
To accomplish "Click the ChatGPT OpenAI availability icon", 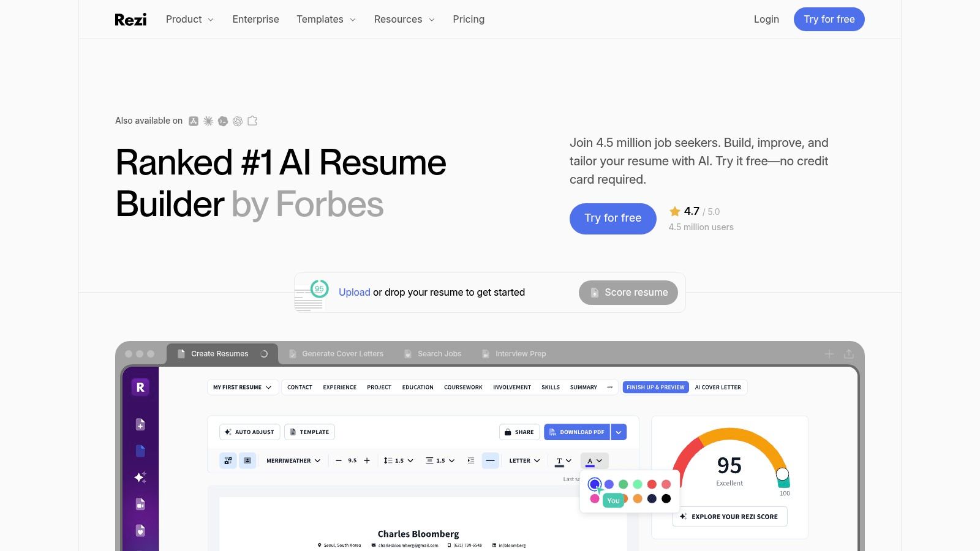I will pyautogui.click(x=238, y=121).
